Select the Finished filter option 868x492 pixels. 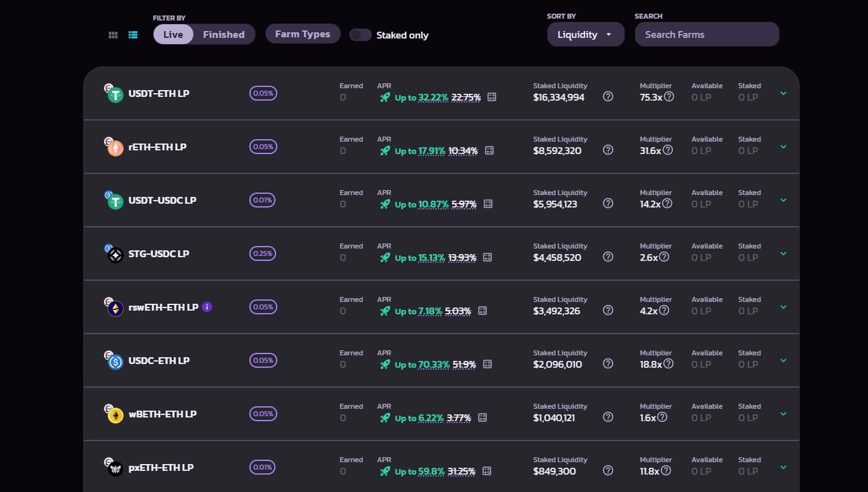tap(224, 34)
